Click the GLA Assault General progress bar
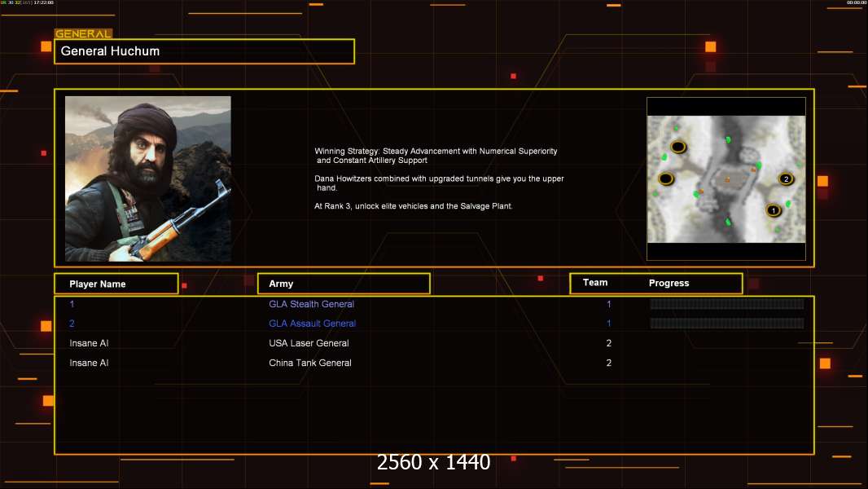 click(x=727, y=324)
